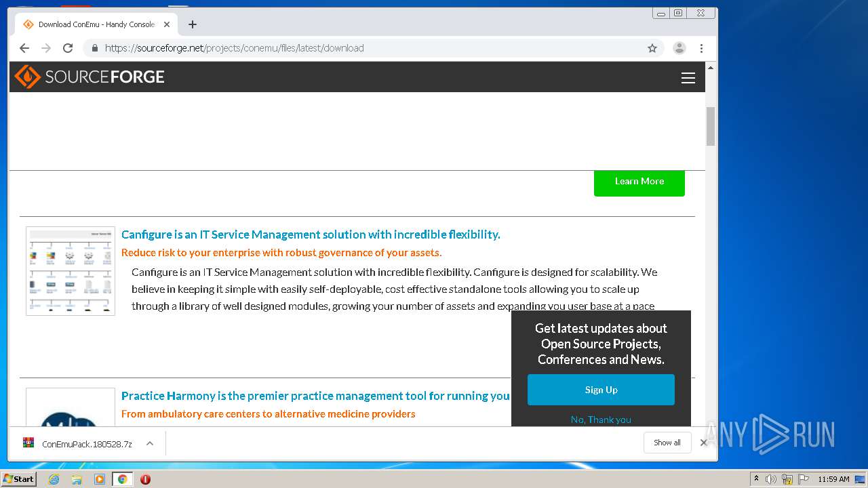Click From ambulatory care centers subtitle link
This screenshot has height=488, width=868.
coord(269,414)
